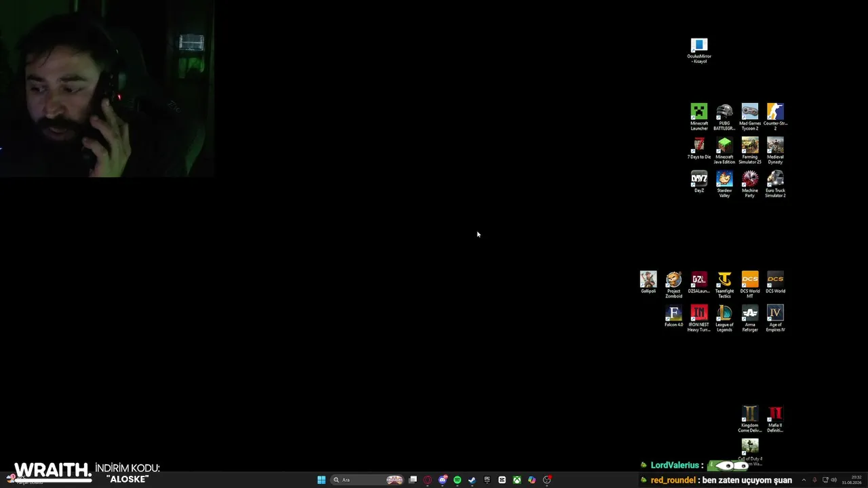868x488 pixels.
Task: Click the Gallipoli desktop shortcut
Action: [648, 283]
